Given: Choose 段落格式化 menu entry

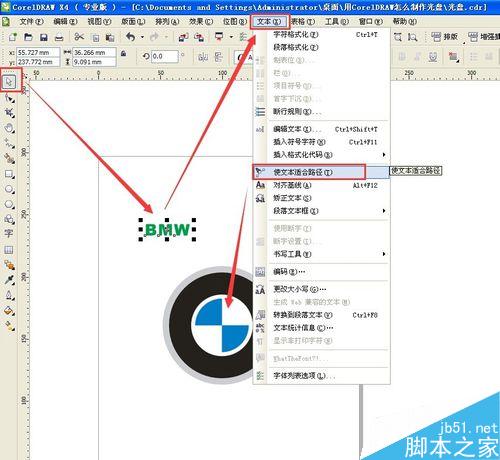Looking at the screenshot, I should click(322, 47).
